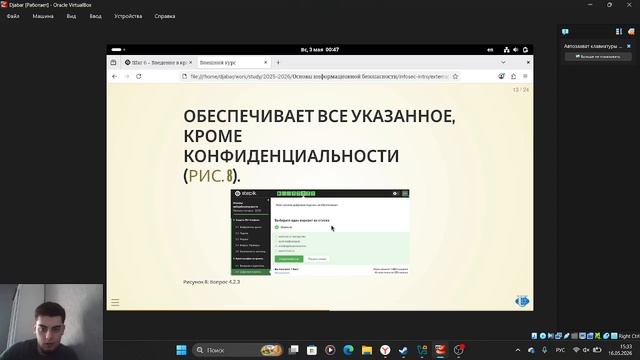Click the caption 'Рисунок 8: Вопрос 4.2.3'
Viewport: 640px width, 360px height.
[211, 282]
